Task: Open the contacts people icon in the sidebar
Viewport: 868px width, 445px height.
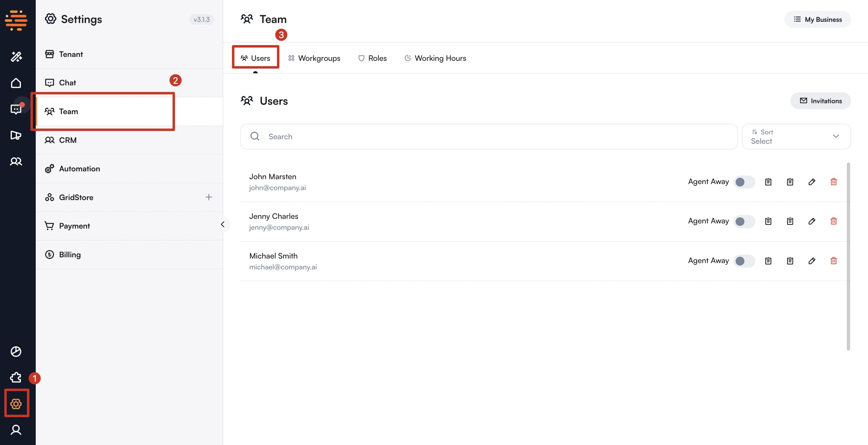Action: coord(16,161)
